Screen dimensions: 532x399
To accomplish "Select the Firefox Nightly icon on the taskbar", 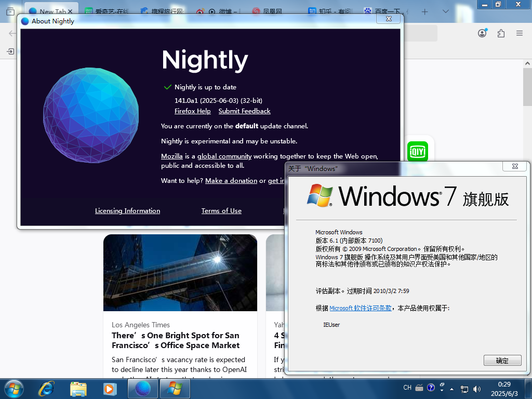I will tap(142, 389).
